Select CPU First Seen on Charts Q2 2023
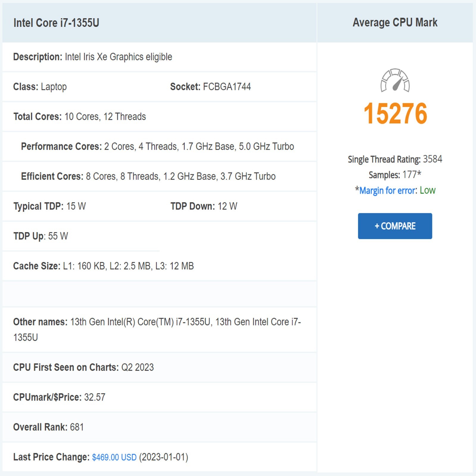The width and height of the screenshot is (476, 476). 84,367
